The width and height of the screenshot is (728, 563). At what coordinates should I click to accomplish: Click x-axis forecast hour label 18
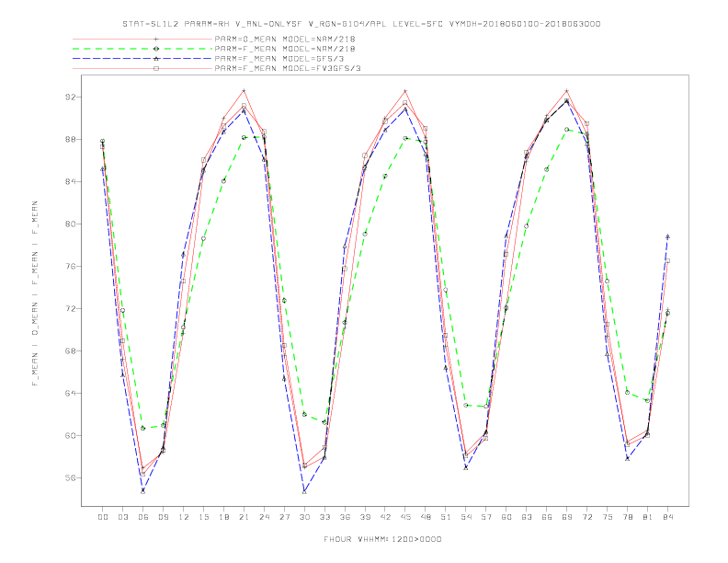(223, 517)
